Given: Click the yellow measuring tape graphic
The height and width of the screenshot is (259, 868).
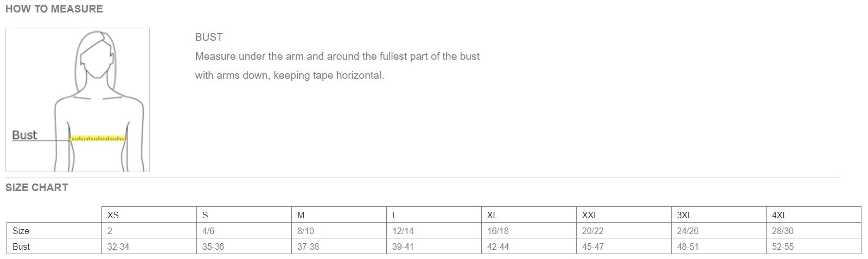Looking at the screenshot, I should (98, 139).
